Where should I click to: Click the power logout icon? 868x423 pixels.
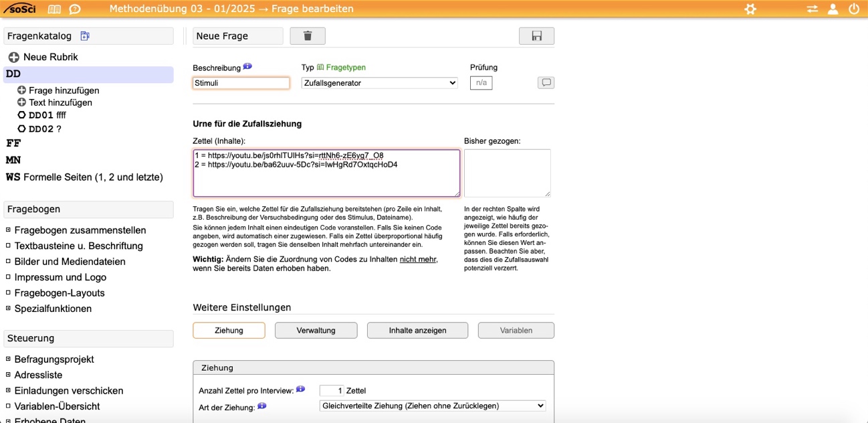click(854, 9)
